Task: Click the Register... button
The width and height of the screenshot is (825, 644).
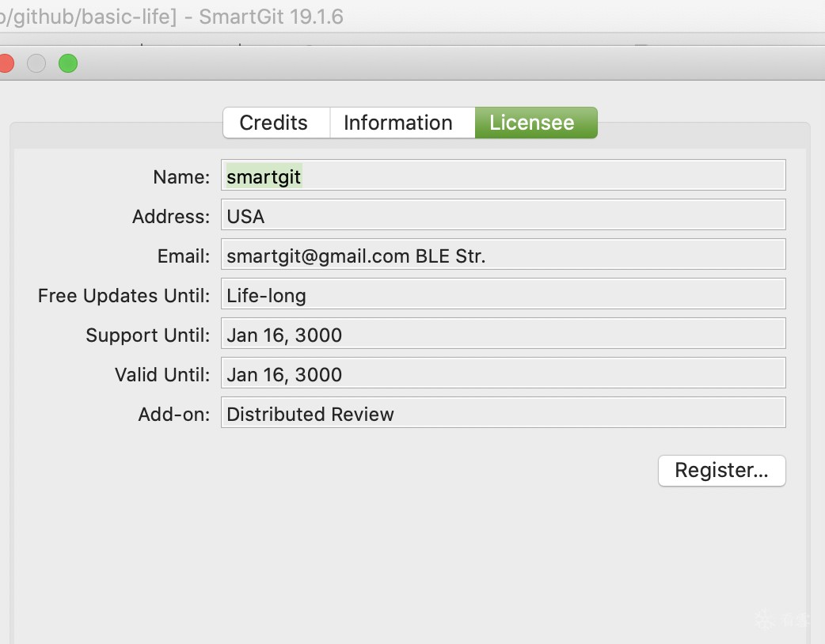Action: click(721, 471)
